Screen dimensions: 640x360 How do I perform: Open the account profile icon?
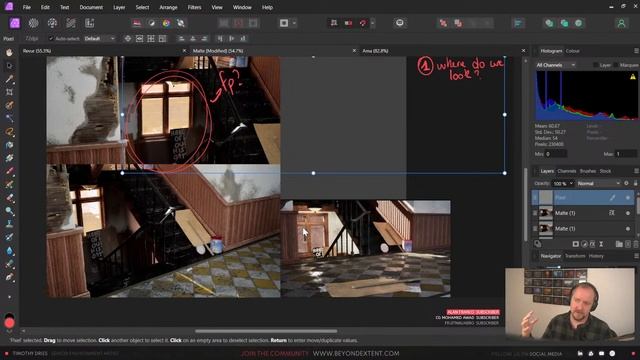coord(621,23)
